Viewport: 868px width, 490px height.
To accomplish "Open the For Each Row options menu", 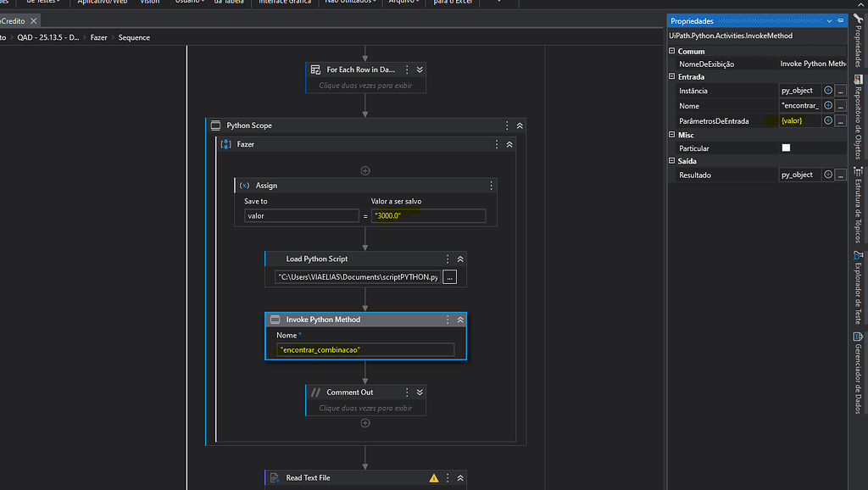I will (407, 70).
